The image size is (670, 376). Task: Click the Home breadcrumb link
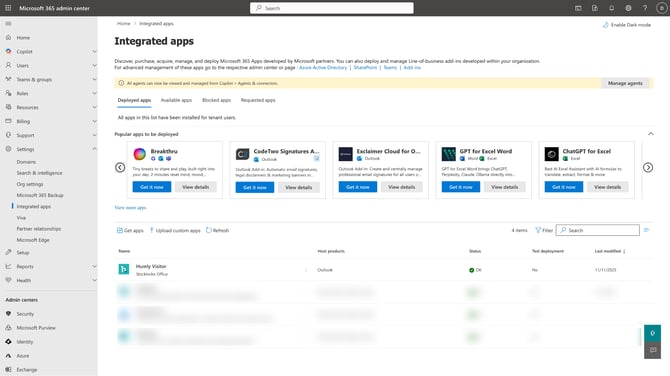[x=123, y=24]
